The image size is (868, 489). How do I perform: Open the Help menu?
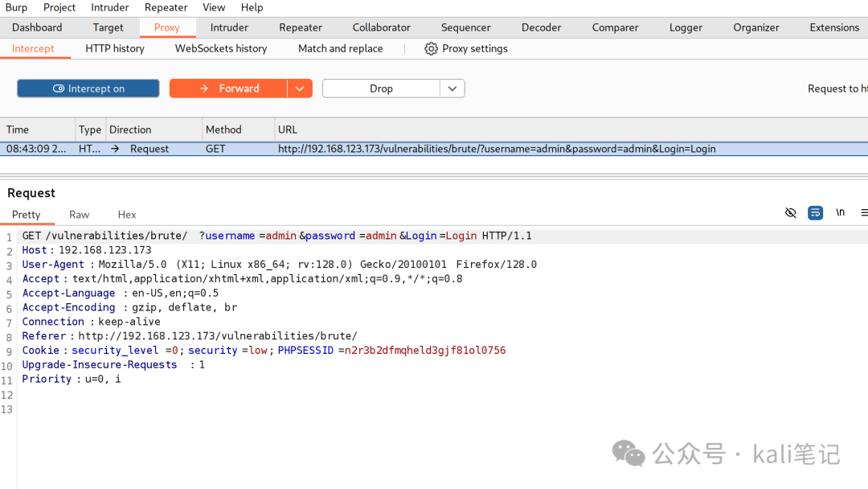[252, 7]
